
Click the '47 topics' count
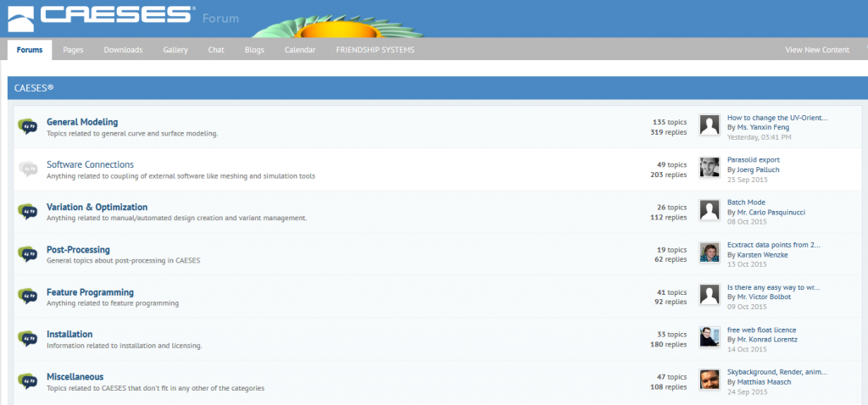pos(672,377)
